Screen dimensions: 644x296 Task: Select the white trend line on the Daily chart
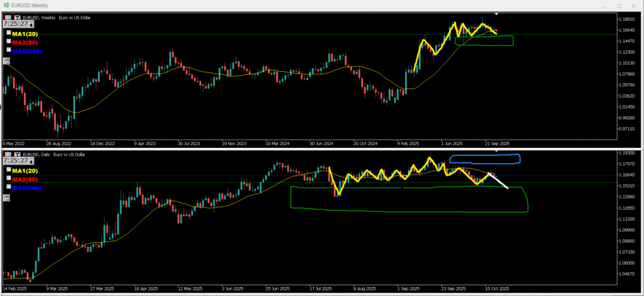coord(499,181)
